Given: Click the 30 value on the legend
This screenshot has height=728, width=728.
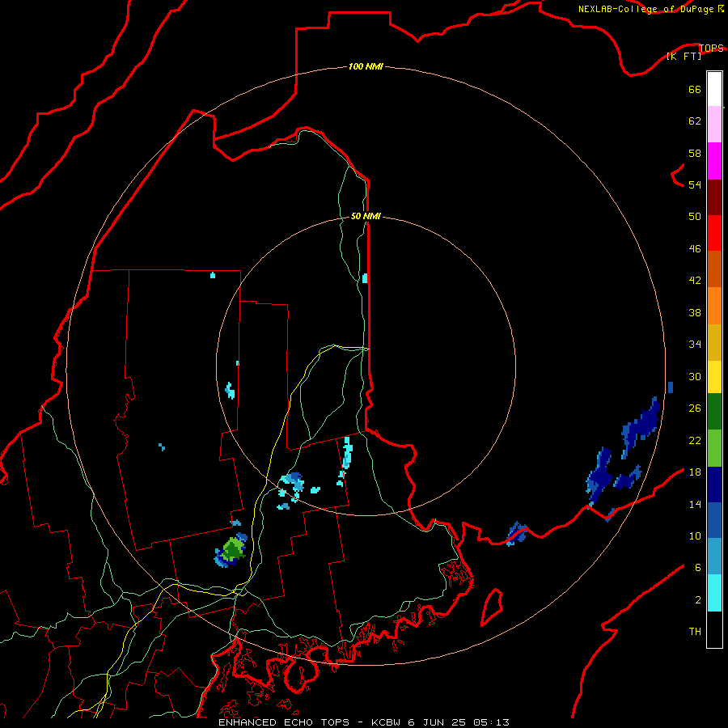Looking at the screenshot, I should coord(695,376).
